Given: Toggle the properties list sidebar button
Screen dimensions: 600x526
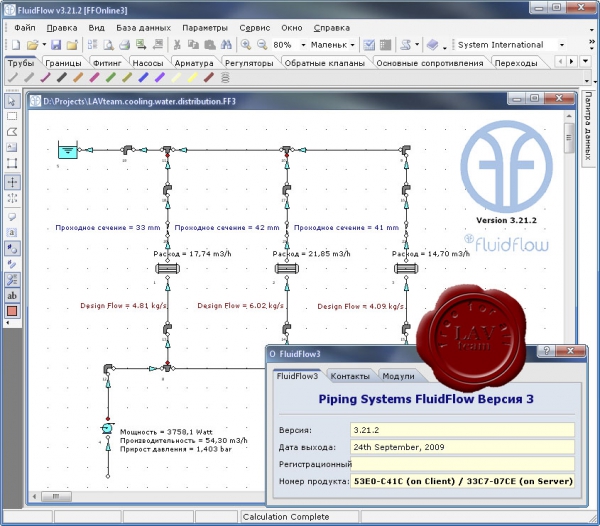Looking at the screenshot, I should [12, 280].
